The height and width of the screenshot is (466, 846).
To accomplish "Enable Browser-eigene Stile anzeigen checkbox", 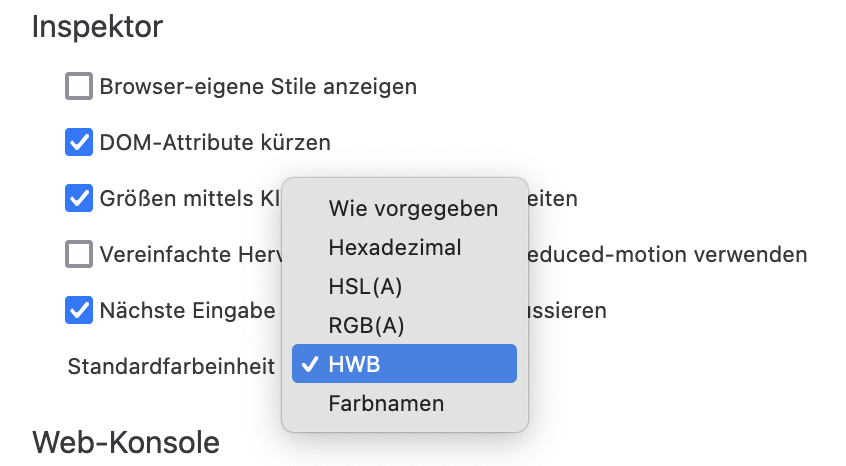I will click(79, 87).
